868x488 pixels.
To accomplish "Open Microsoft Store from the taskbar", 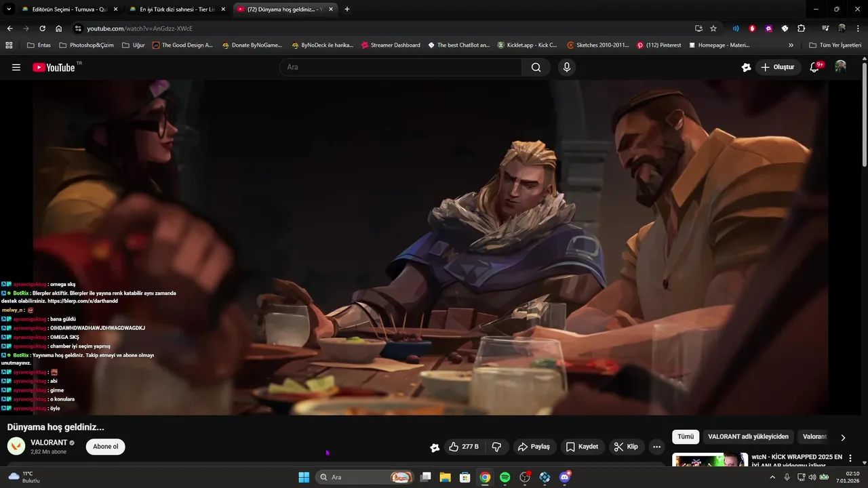I will click(x=465, y=477).
